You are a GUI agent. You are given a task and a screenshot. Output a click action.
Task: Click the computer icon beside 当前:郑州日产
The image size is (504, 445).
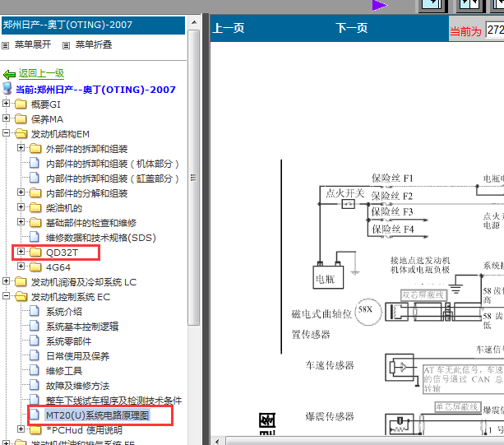click(x=7, y=88)
